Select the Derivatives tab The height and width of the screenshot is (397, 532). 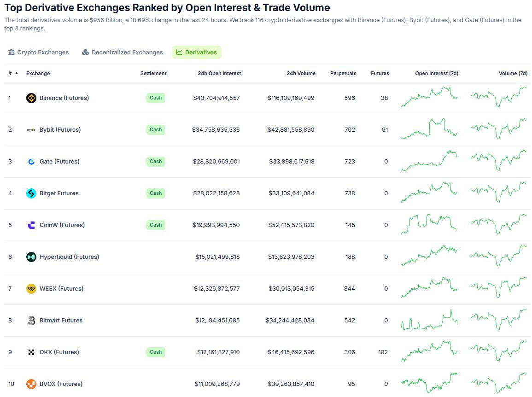point(197,53)
